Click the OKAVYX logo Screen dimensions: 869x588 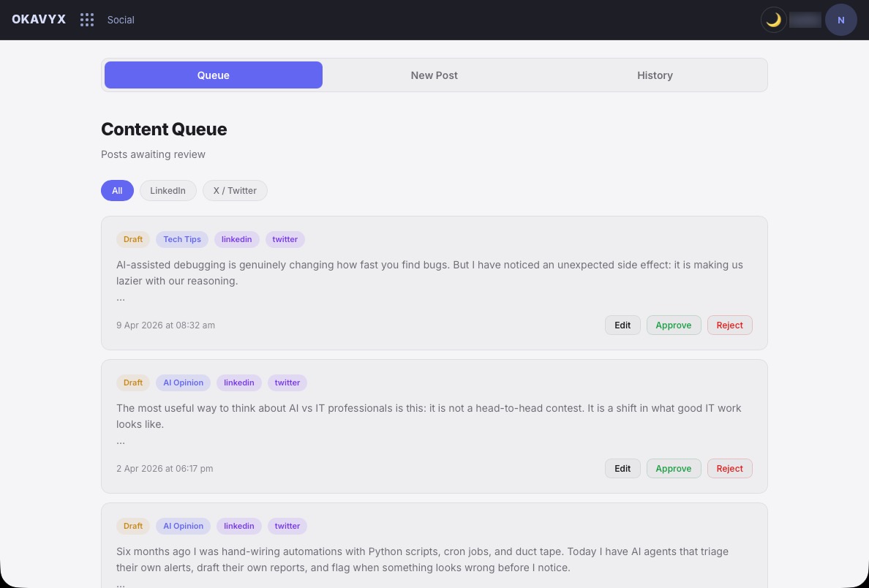tap(39, 20)
